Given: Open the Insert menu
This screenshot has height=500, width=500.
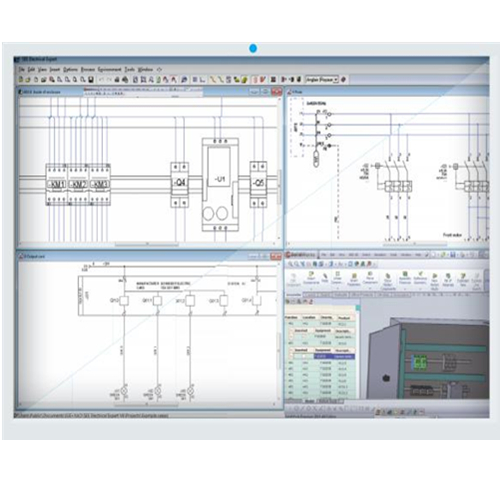Looking at the screenshot, I should tap(55, 69).
